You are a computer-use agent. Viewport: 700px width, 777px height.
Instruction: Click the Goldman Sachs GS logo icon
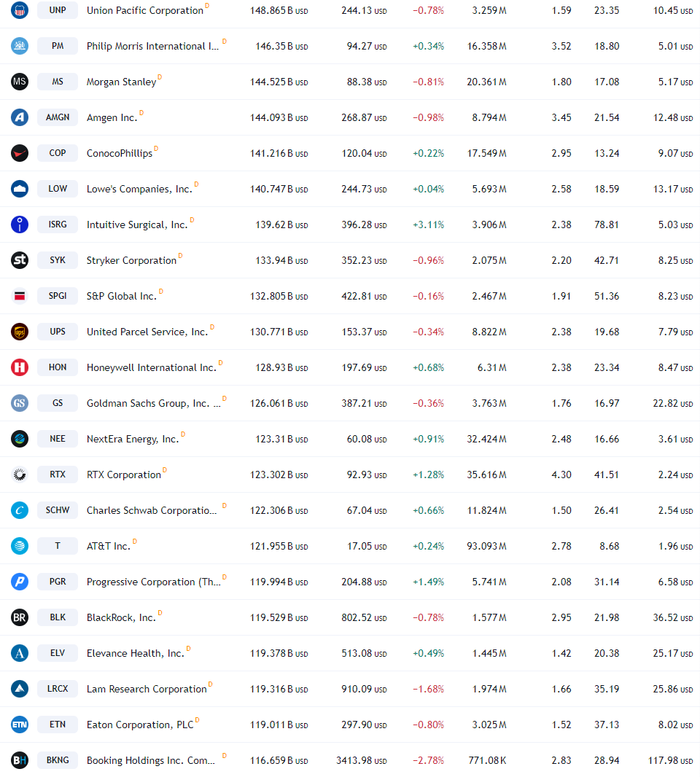tap(20, 403)
